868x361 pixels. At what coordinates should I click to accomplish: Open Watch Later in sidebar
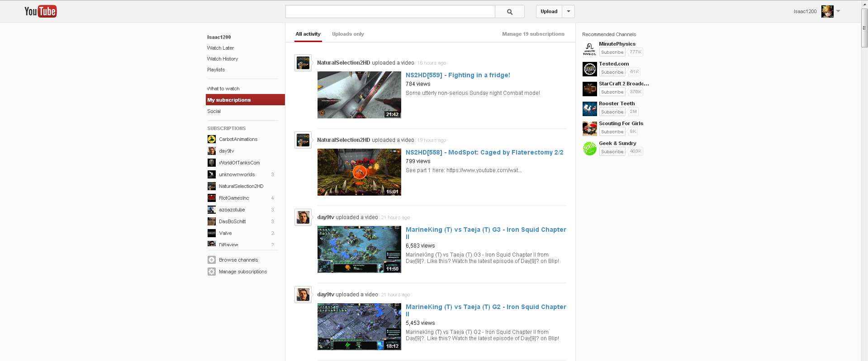(x=220, y=48)
